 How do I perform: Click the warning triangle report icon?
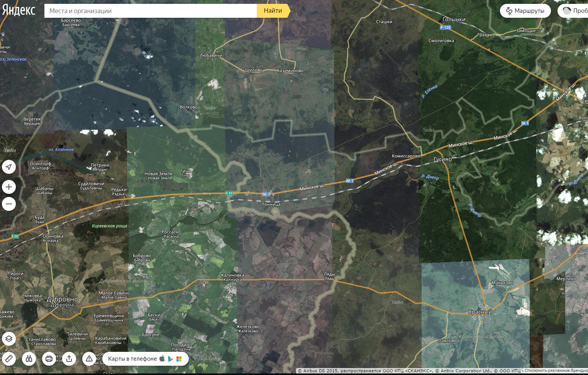tap(89, 359)
